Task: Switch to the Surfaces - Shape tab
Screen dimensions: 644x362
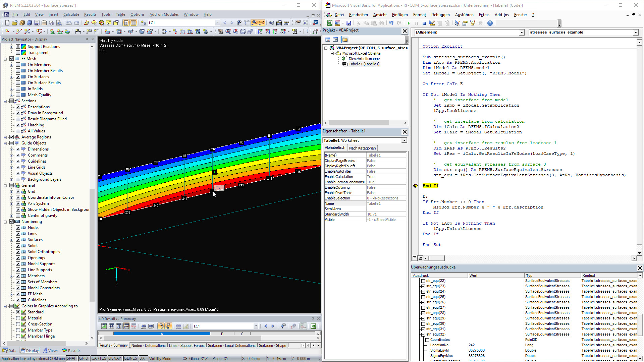Action: (273, 345)
